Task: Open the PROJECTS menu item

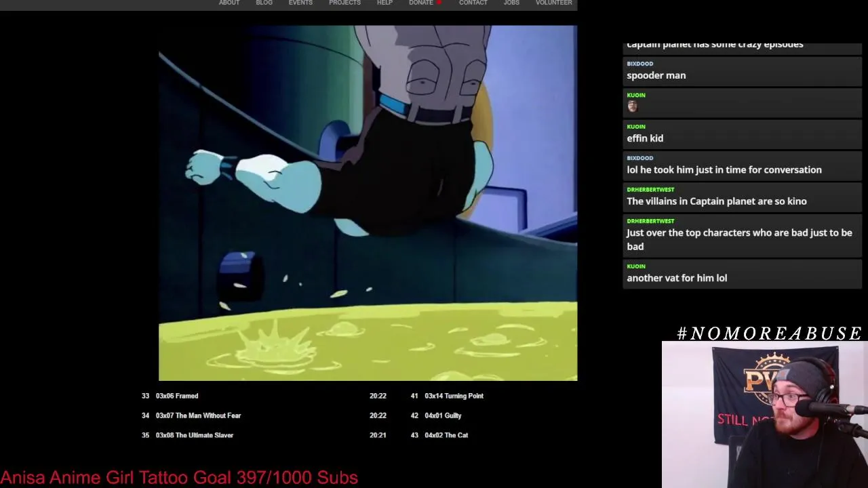Action: [x=344, y=3]
